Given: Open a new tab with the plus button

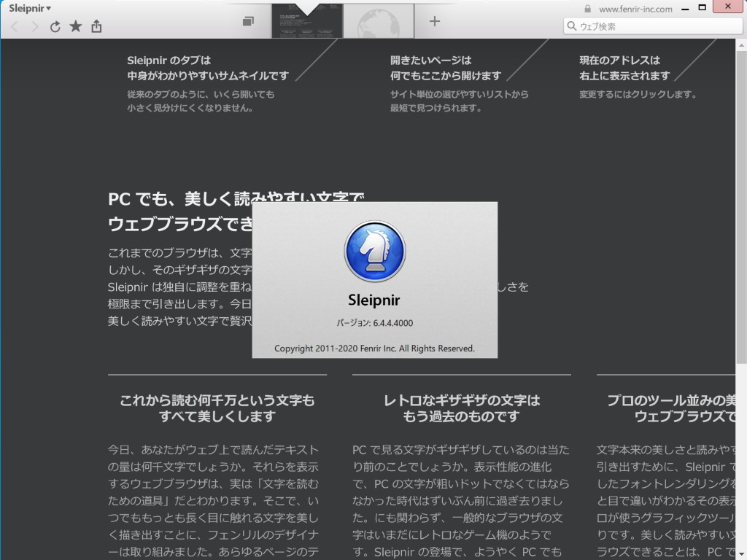Looking at the screenshot, I should pyautogui.click(x=434, y=21).
